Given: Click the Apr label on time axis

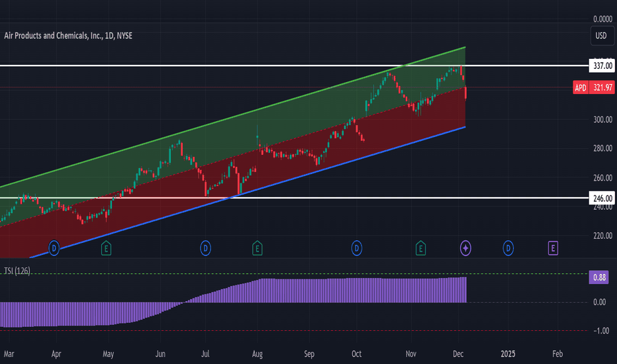Looking at the screenshot, I should [x=56, y=354].
